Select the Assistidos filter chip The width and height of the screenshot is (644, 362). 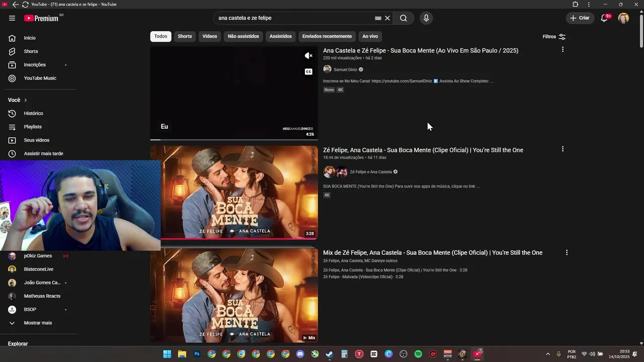(281, 36)
